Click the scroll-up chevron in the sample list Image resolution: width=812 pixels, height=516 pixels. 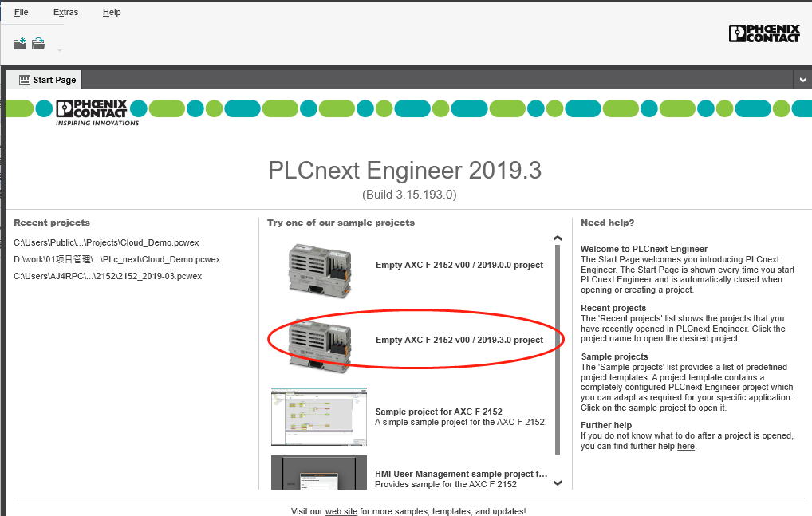click(x=558, y=237)
